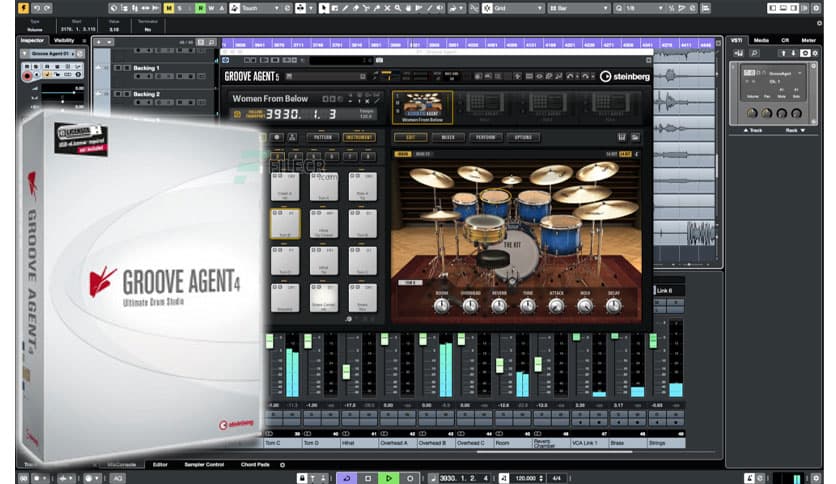Click the Women From Below kit thumbnail

click(422, 107)
